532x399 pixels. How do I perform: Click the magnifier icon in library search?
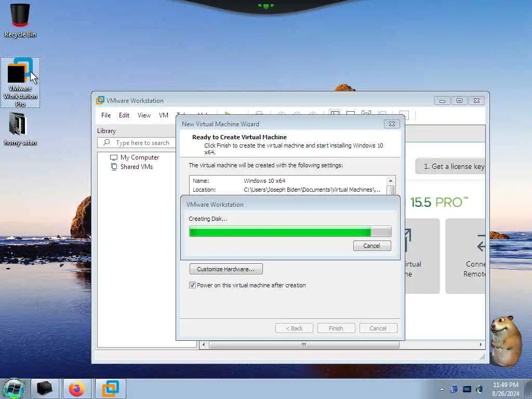tap(107, 142)
